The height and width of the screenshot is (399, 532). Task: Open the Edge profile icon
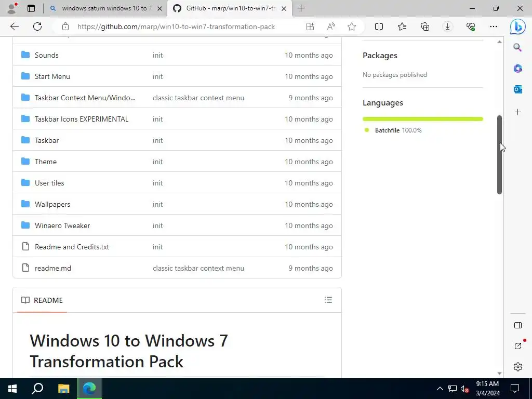[12, 8]
